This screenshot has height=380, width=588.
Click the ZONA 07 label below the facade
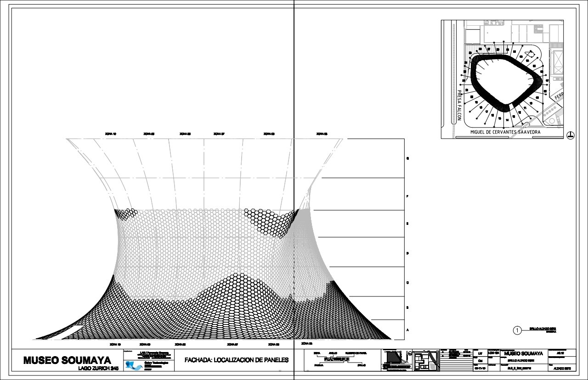coord(233,344)
